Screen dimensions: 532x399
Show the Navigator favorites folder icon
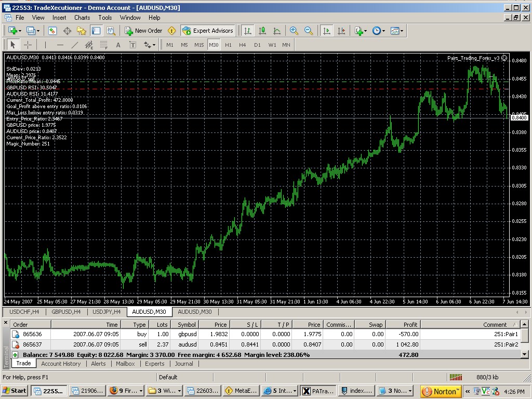(x=82, y=31)
